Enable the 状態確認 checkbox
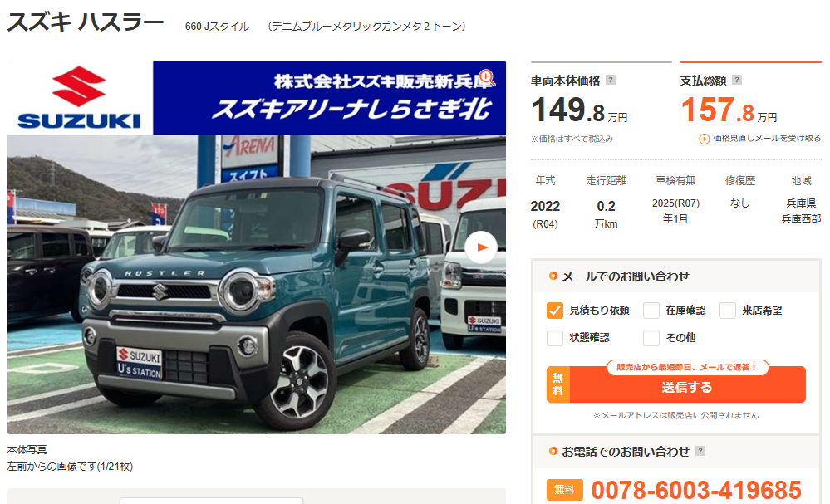830x504 pixels. click(x=555, y=337)
